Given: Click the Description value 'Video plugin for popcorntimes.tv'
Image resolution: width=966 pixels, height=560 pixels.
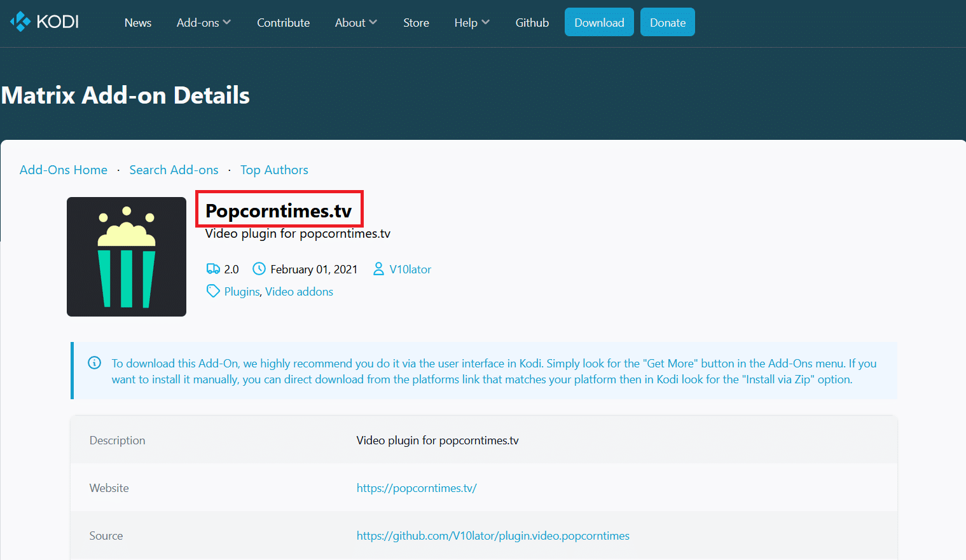Looking at the screenshot, I should 438,440.
